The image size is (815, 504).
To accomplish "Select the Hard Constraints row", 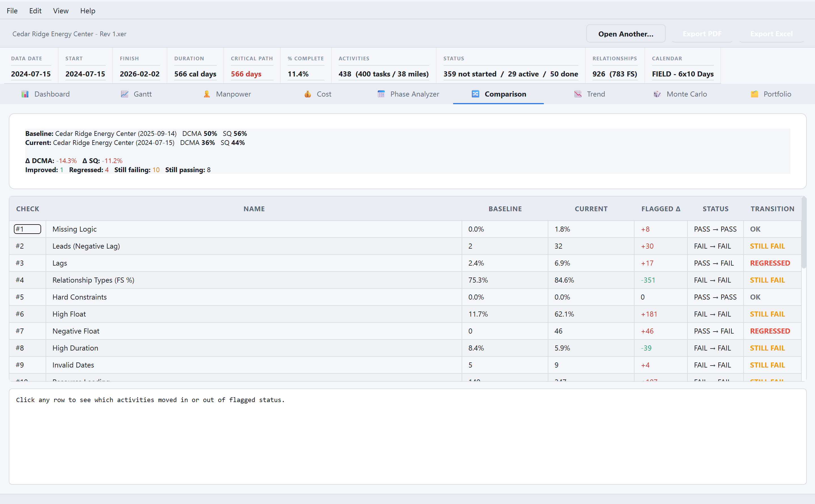I will tap(405, 297).
